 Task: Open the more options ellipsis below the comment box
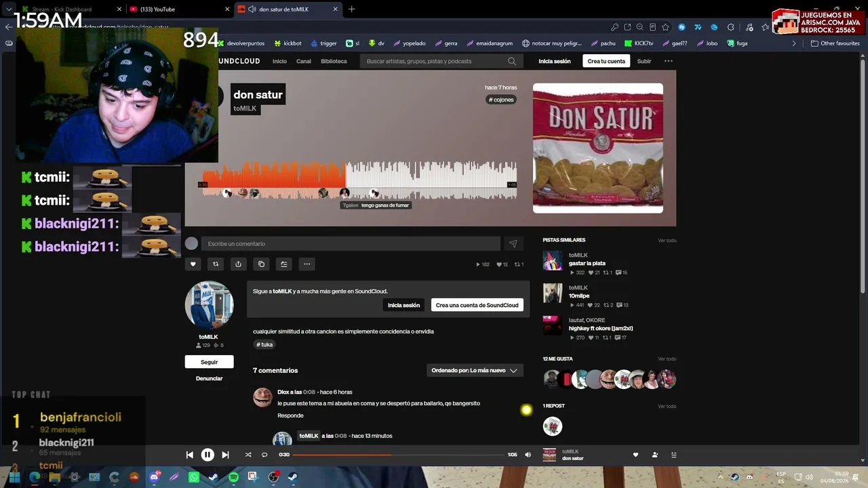307,264
